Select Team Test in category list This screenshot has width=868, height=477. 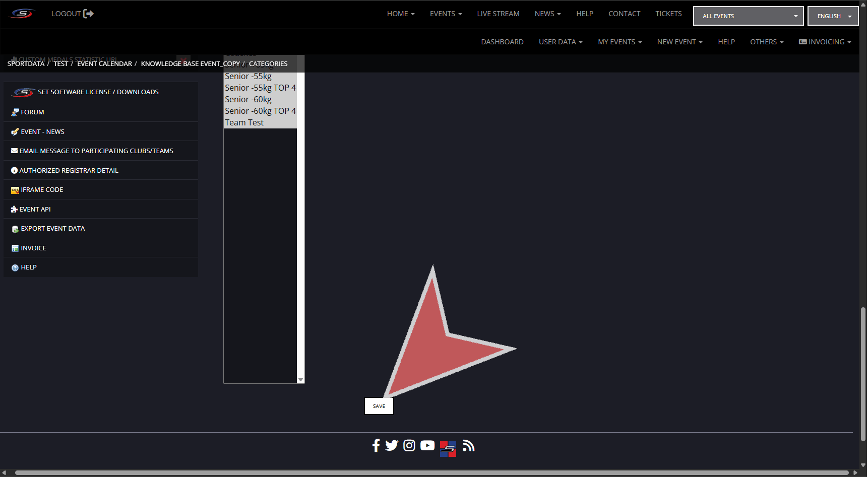pyautogui.click(x=244, y=122)
